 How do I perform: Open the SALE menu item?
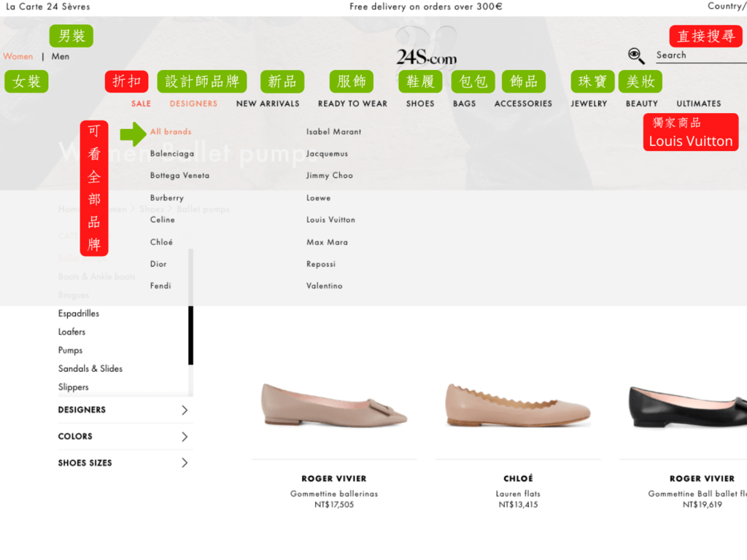click(141, 104)
